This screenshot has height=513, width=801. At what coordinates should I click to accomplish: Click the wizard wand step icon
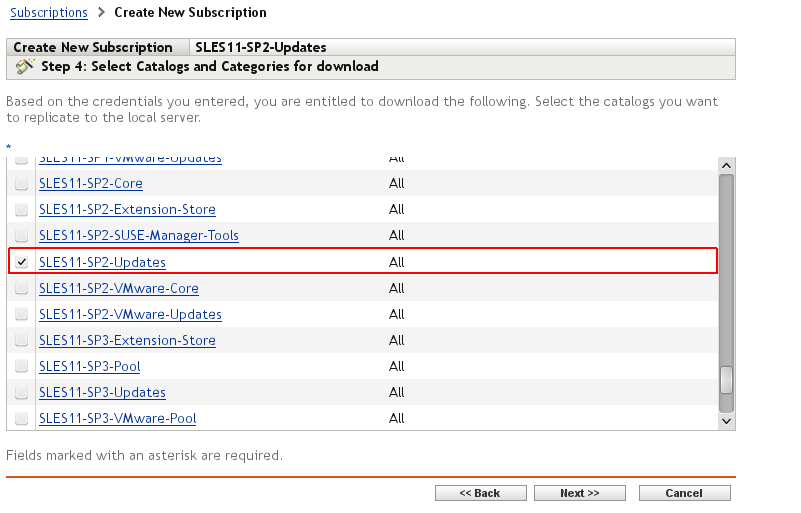coord(26,67)
